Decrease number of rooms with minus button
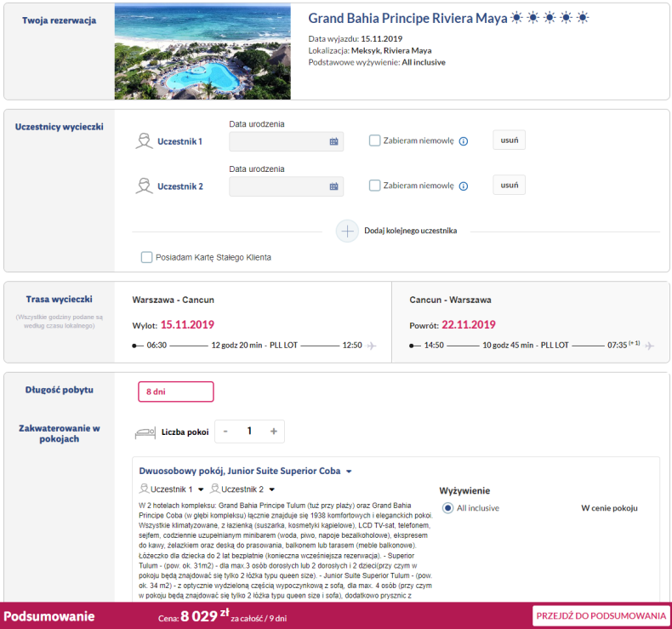Screen dimensions: 672x629 [x=225, y=432]
